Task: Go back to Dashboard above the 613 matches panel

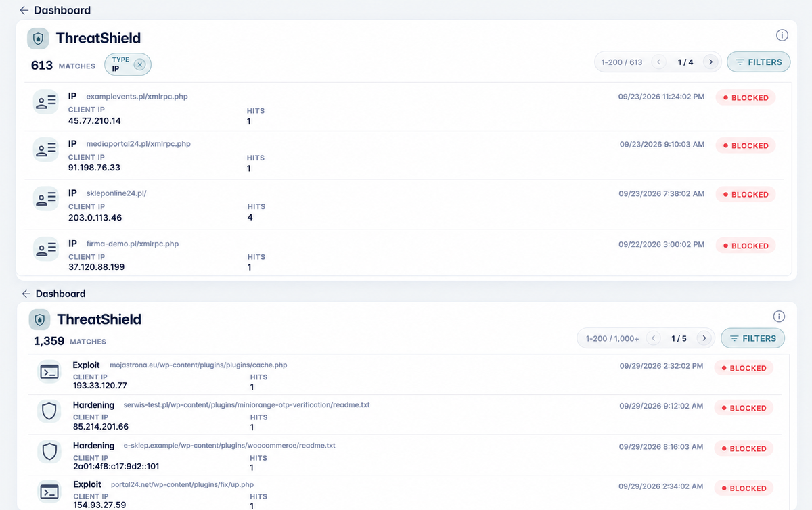Action: [x=55, y=10]
